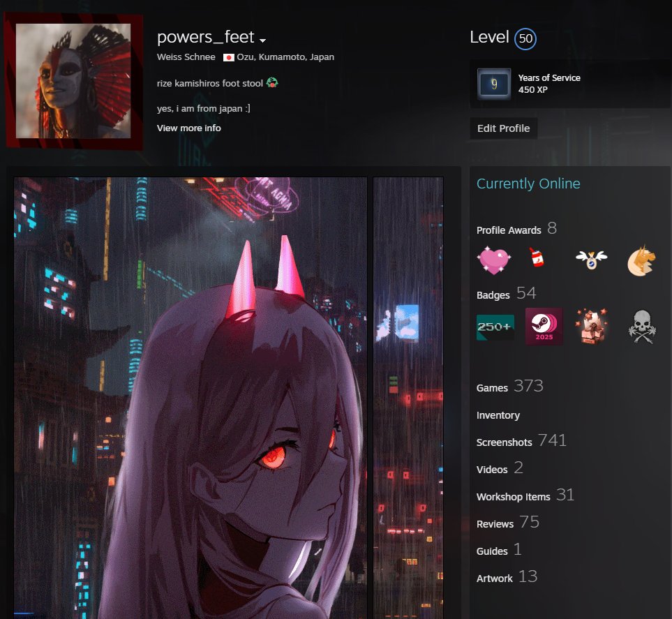The image size is (672, 619).
Task: Click 'rize kamishiros foot stool' summary text
Action: 209,83
